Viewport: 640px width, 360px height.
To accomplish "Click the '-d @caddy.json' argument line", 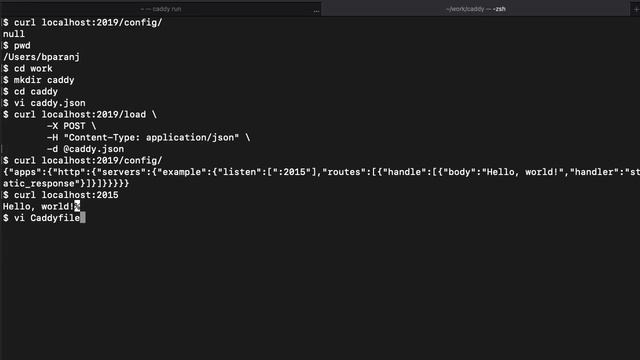I will pyautogui.click(x=85, y=149).
